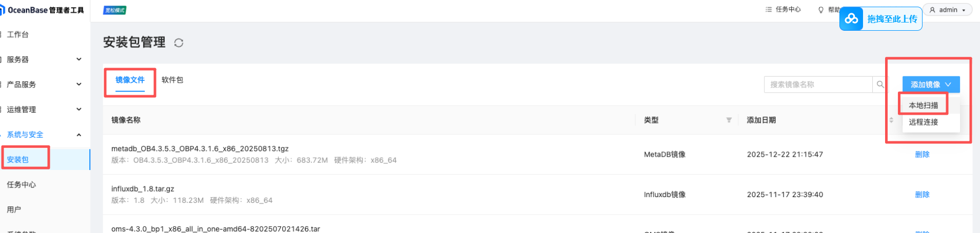
Task: Open the 类型 column filter icon
Action: click(x=729, y=120)
